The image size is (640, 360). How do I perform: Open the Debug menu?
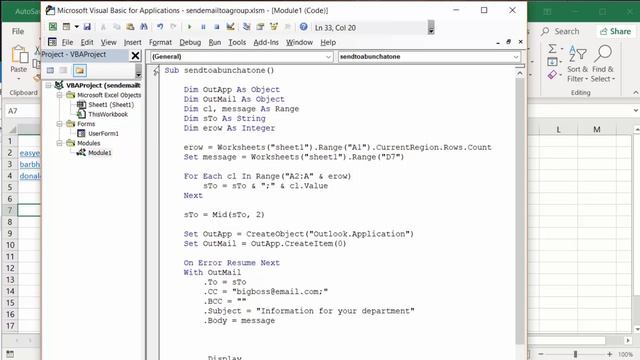pyautogui.click(x=190, y=42)
